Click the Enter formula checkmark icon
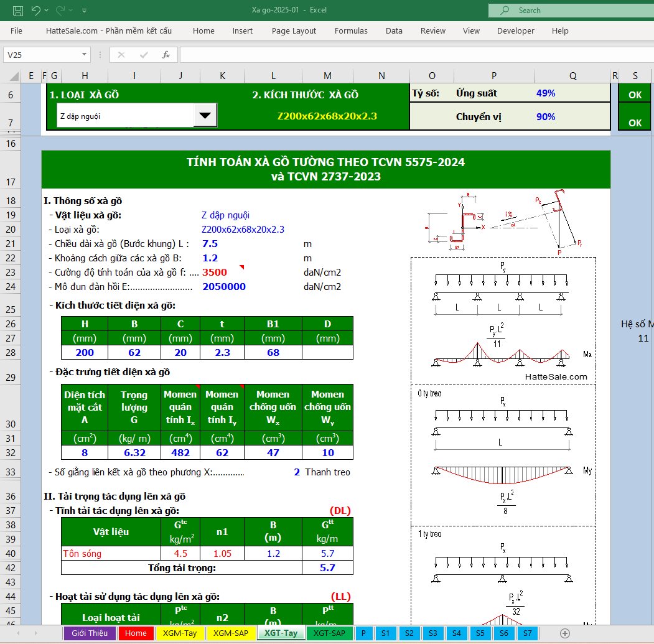This screenshot has width=654, height=644. (144, 55)
